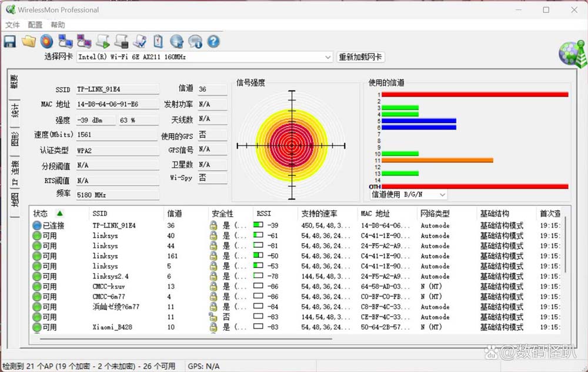Click the green status icon of Xiaomi_B428 row

point(36,327)
